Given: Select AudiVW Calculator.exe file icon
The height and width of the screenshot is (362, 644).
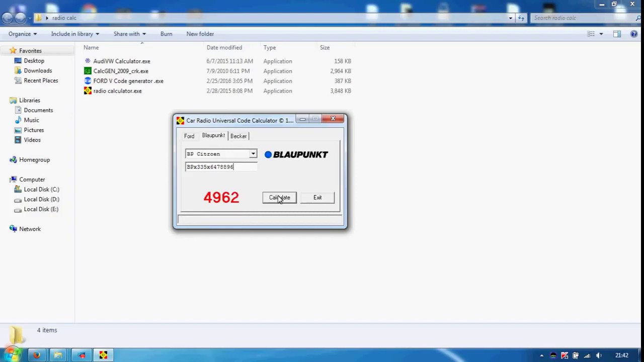Looking at the screenshot, I should coord(88,61).
